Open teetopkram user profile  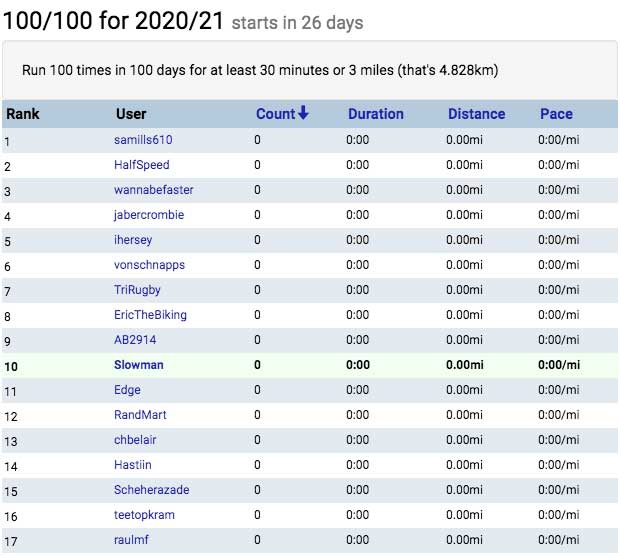[x=144, y=515]
